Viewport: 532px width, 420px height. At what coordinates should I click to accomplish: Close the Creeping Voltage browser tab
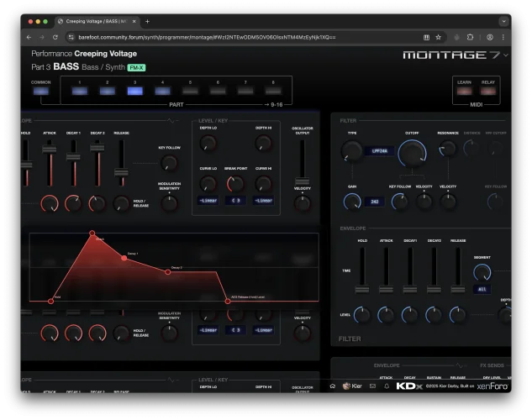(134, 21)
